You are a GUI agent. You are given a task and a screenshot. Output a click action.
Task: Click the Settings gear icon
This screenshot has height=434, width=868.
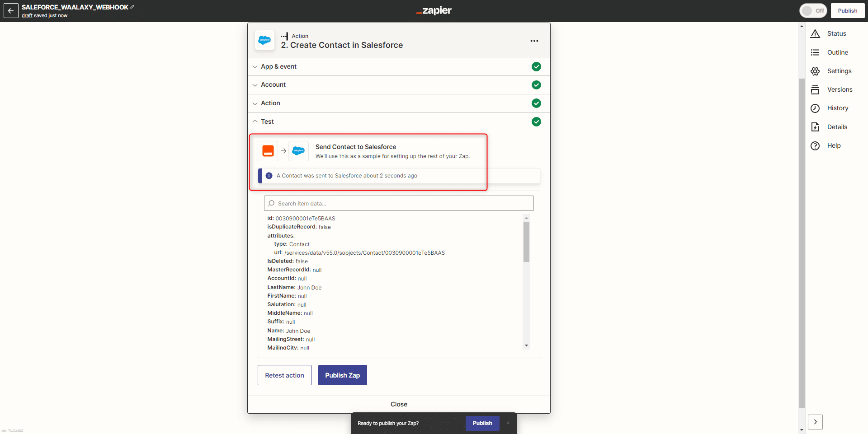(x=815, y=71)
